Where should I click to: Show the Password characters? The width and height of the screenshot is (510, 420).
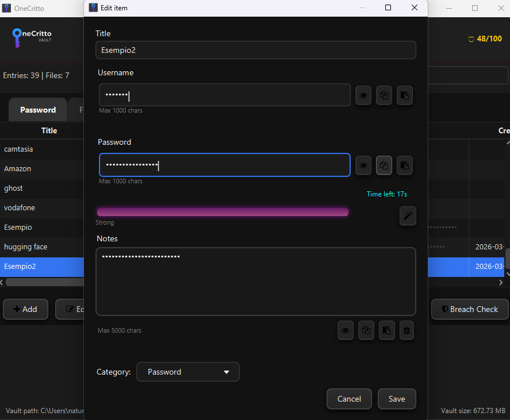pyautogui.click(x=363, y=165)
